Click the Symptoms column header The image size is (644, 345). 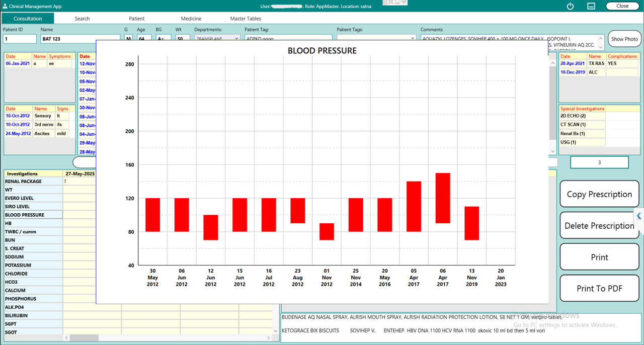click(x=60, y=56)
